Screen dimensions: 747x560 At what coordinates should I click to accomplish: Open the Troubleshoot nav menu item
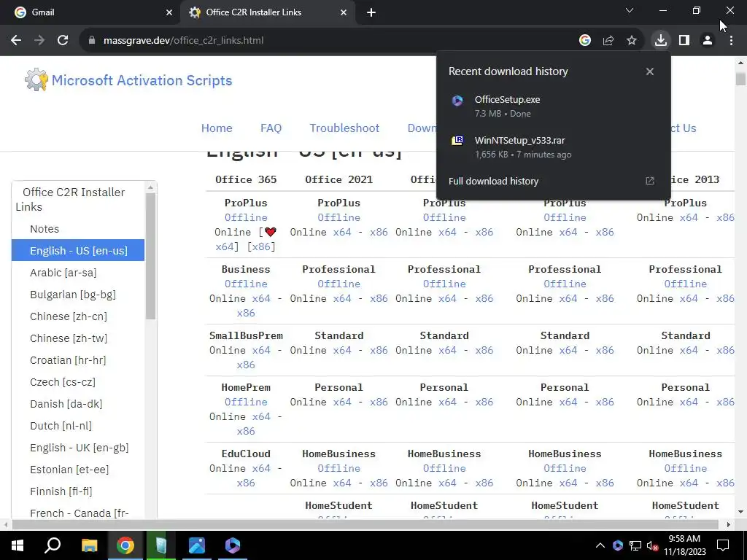coord(344,128)
